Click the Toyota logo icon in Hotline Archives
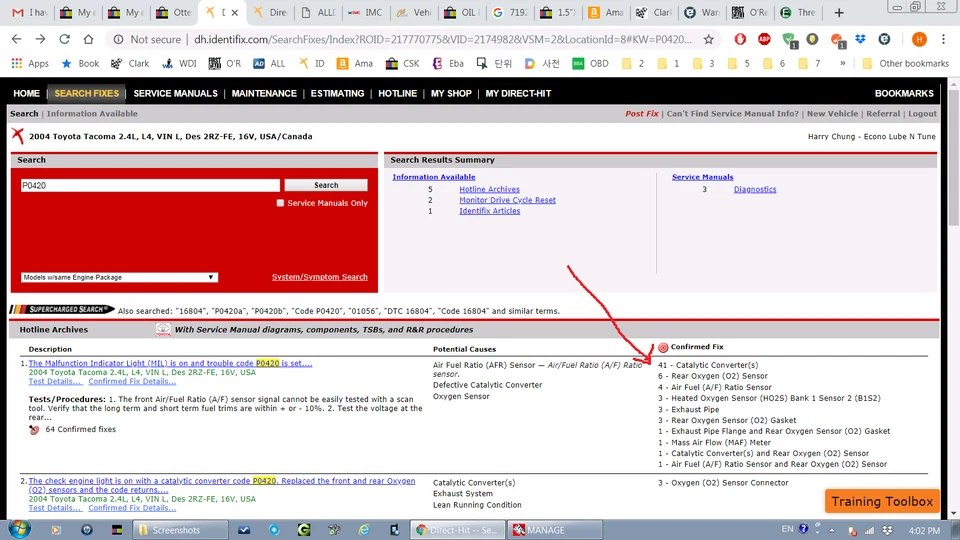Image resolution: width=960 pixels, height=540 pixels. pyautogui.click(x=163, y=329)
